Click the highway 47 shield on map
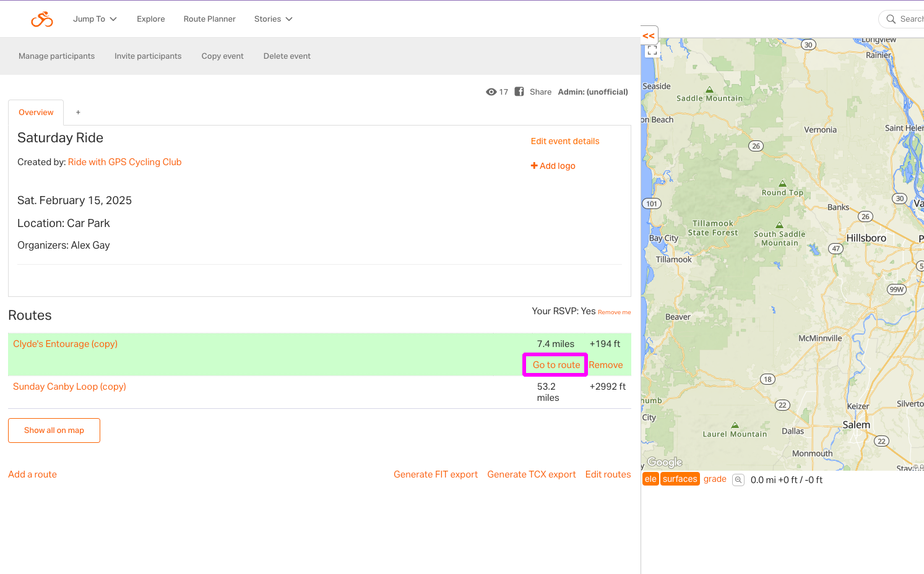 tap(836, 249)
